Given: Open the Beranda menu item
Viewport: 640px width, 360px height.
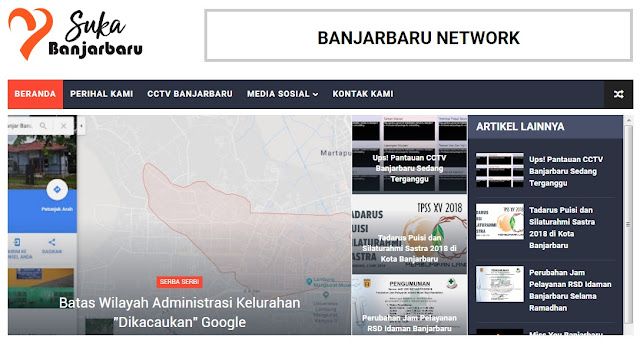Looking at the screenshot, I should tap(35, 94).
